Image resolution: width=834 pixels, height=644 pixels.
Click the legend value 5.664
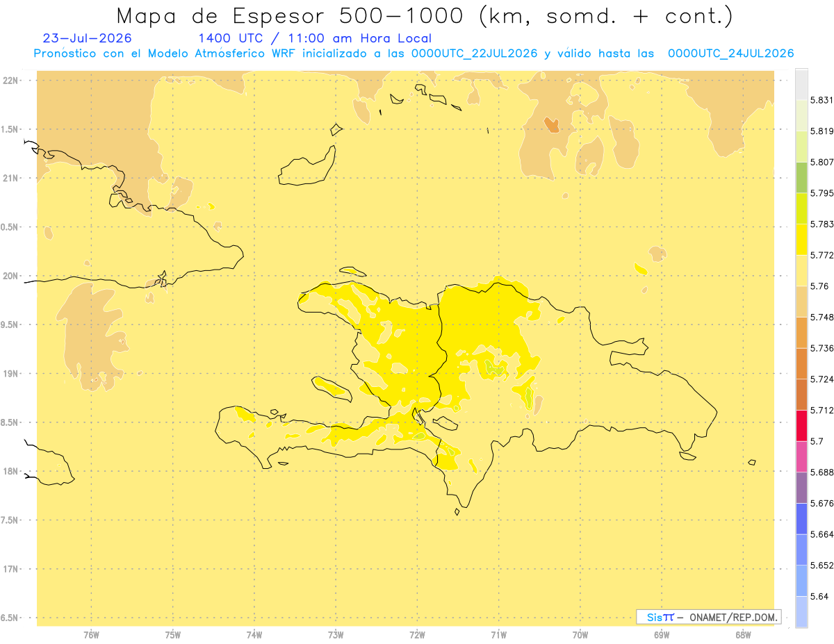coord(822,534)
